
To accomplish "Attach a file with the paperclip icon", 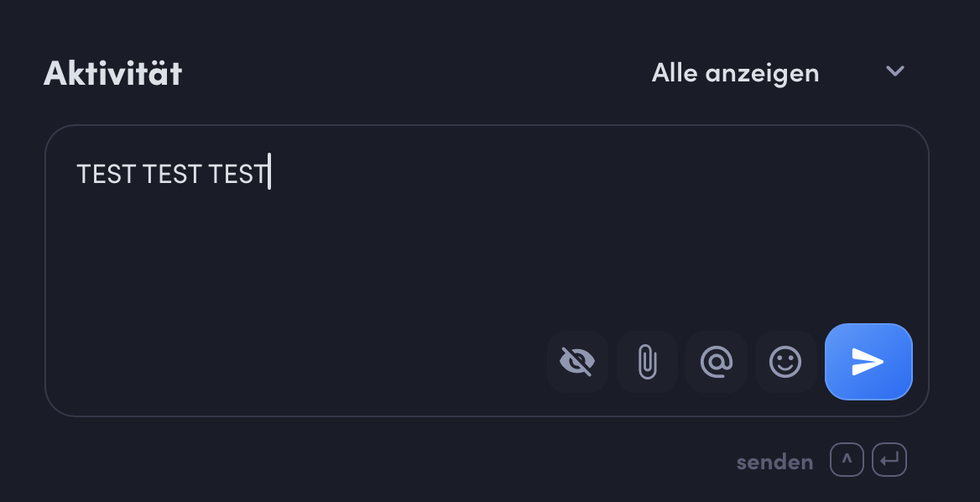I will click(647, 361).
